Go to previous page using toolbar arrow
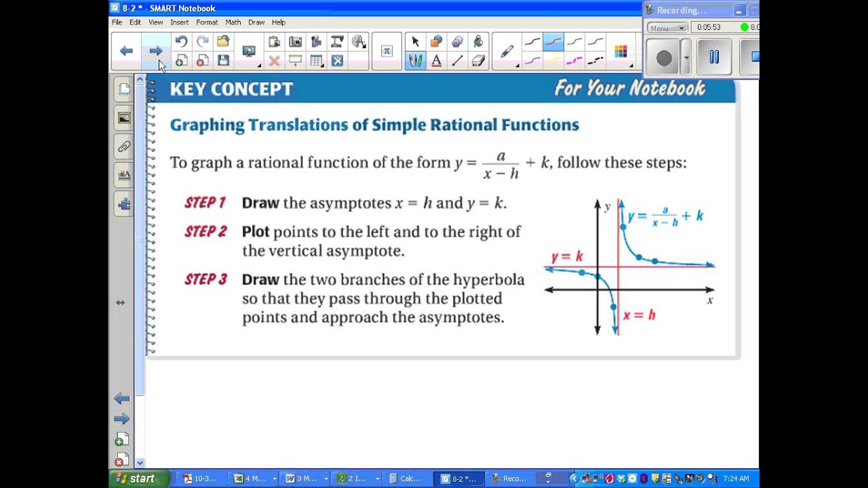Image resolution: width=868 pixels, height=488 pixels. click(126, 51)
